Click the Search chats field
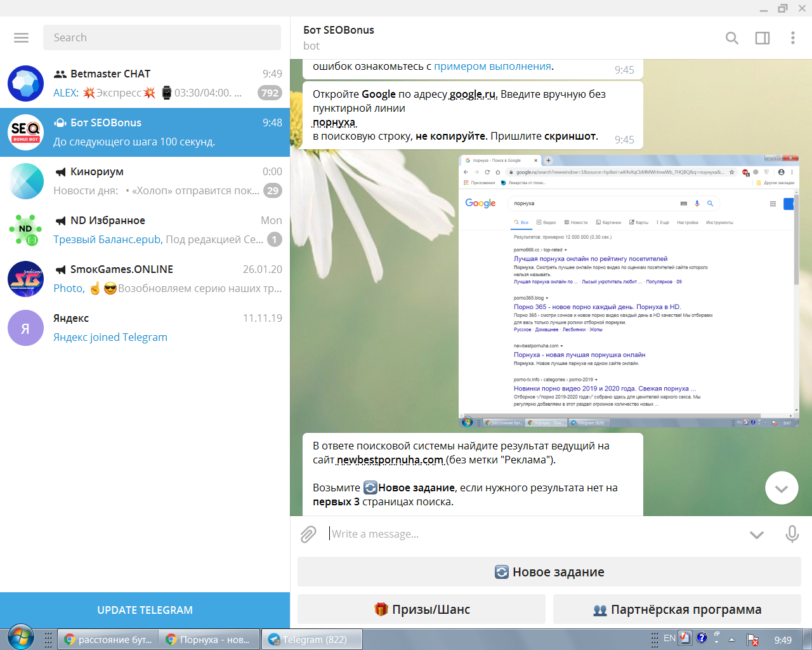Viewport: 812px width, 650px height. point(162,37)
